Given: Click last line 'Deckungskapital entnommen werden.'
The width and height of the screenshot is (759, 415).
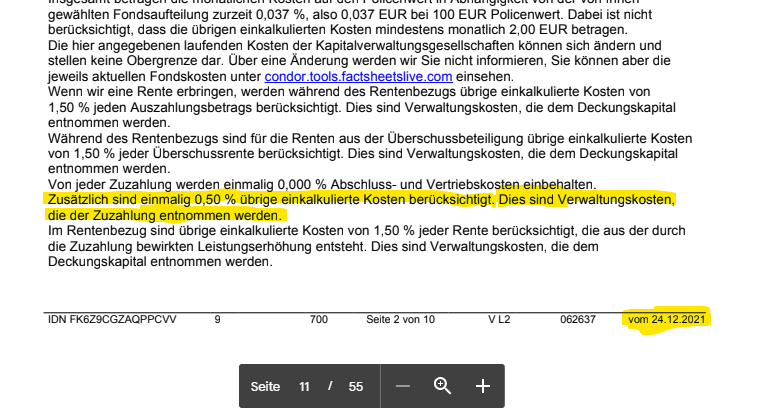Looking at the screenshot, I should click(x=160, y=261).
